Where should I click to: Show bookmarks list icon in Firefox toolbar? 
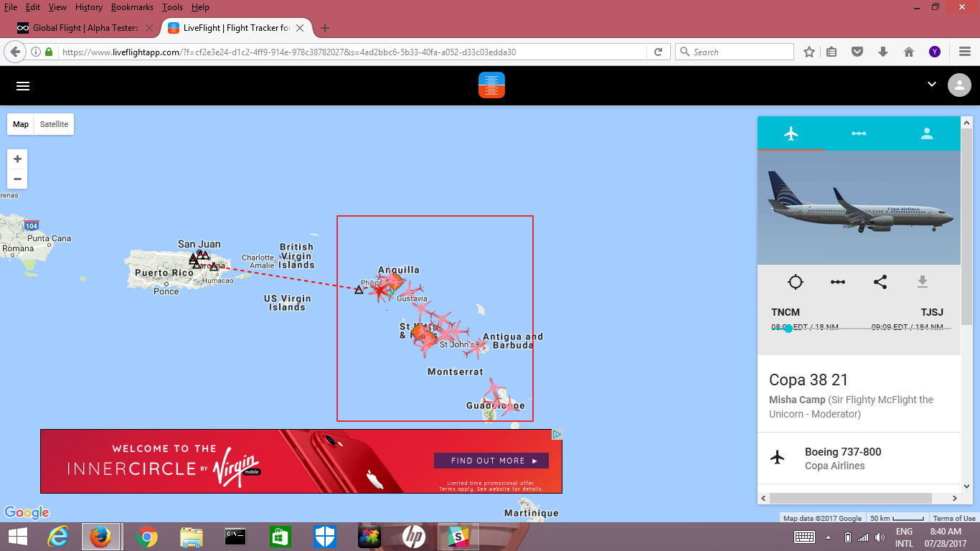point(832,52)
